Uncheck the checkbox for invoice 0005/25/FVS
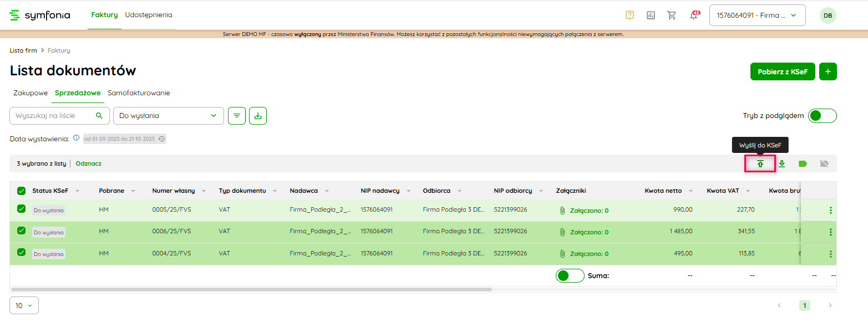868x333 pixels. point(21,209)
